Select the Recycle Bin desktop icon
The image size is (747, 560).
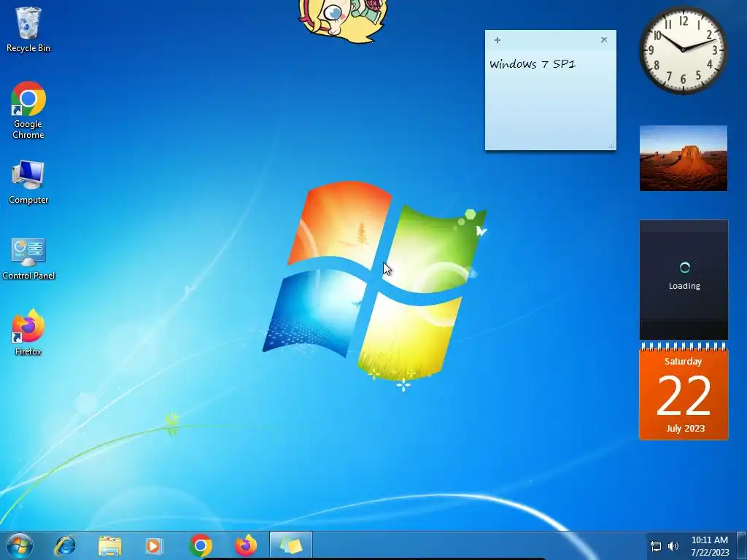coord(28,29)
